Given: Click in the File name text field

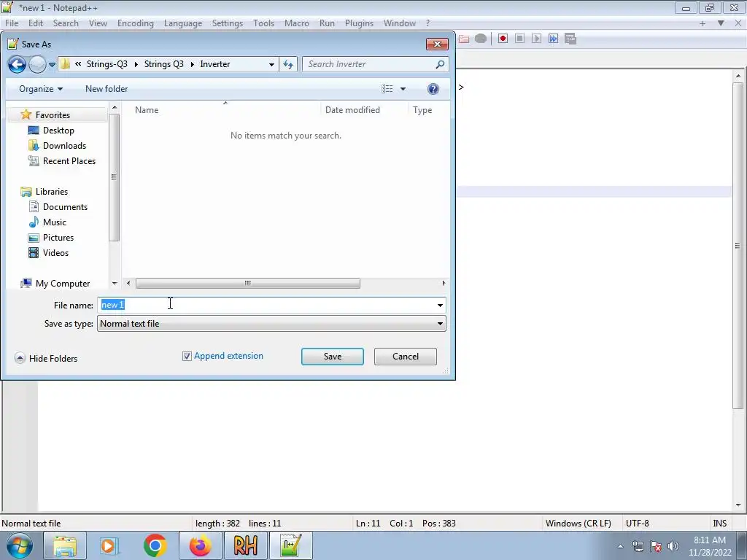Looking at the screenshot, I should click(266, 306).
